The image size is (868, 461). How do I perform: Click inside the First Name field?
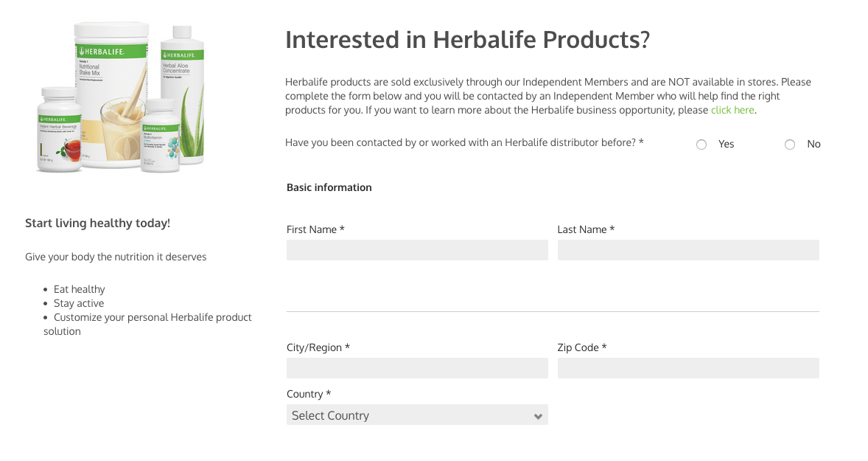click(x=417, y=250)
